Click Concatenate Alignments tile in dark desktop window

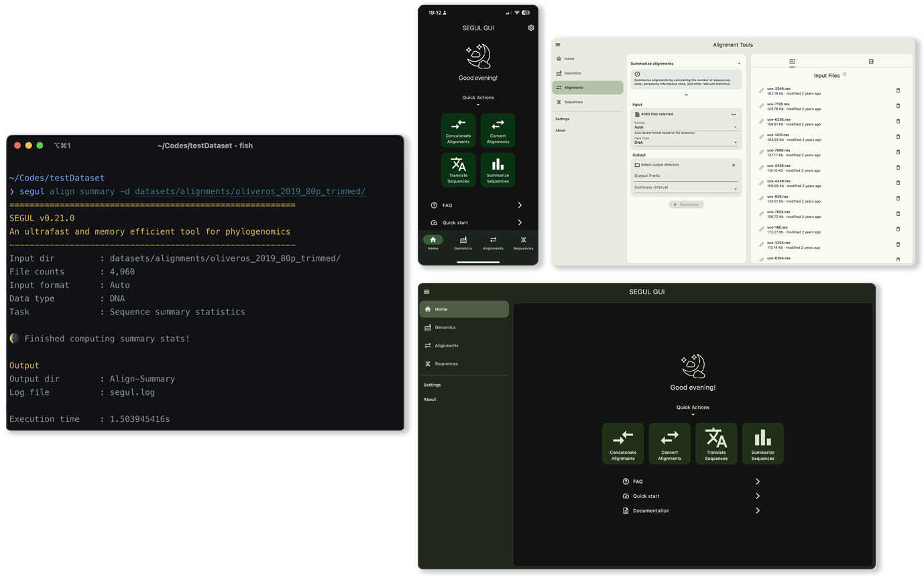coord(623,443)
